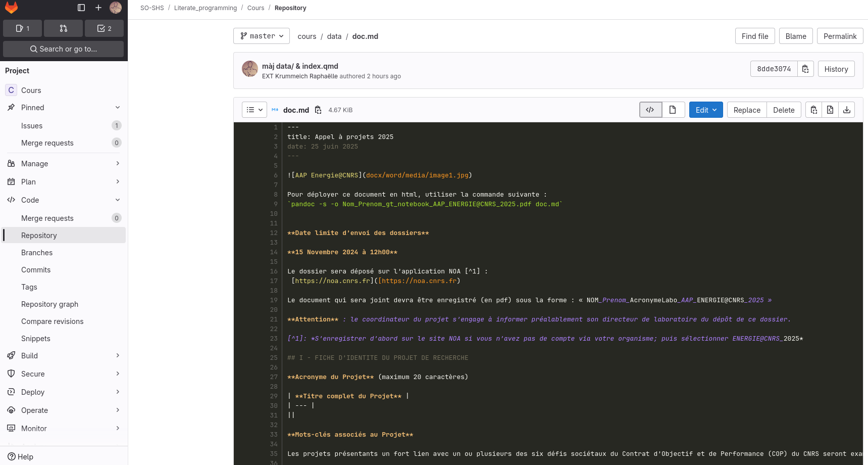Click the Search or go to field
Viewport: 868px width, 465px height.
[63, 49]
